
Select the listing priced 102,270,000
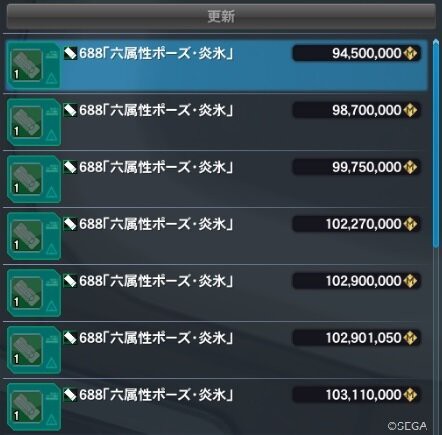[x=216, y=236]
